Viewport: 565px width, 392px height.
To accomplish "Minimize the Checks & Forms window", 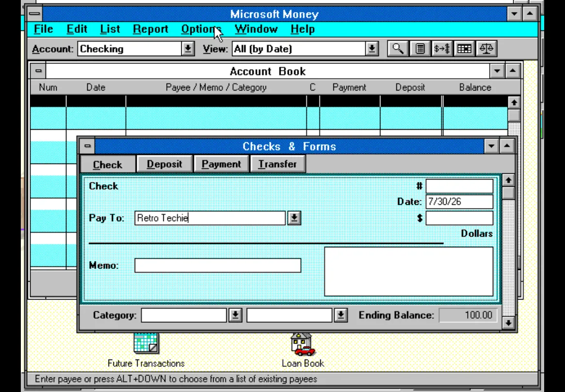I will coord(491,146).
